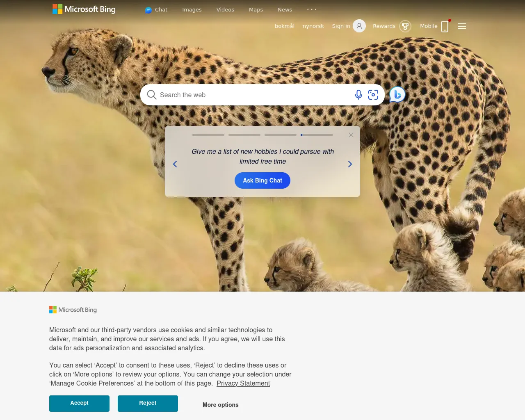Open visual search camera icon
This screenshot has width=525, height=420.
[x=373, y=95]
